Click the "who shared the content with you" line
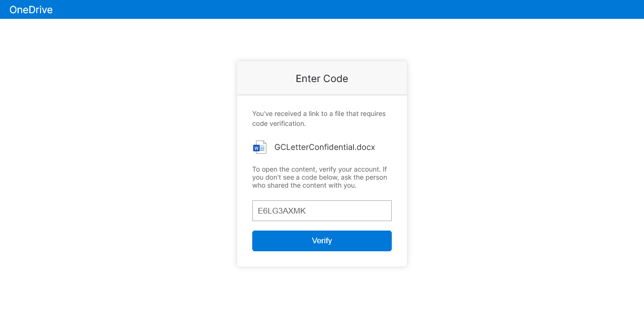This screenshot has height=322, width=644. [305, 185]
